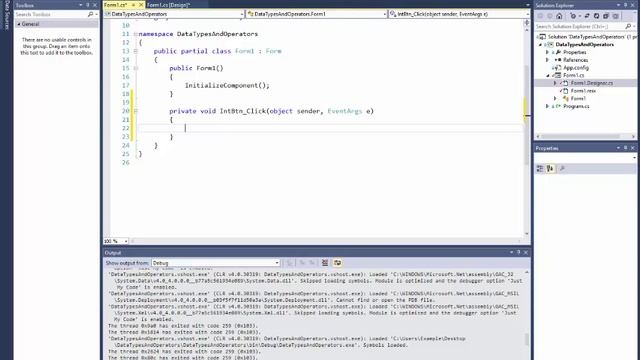Open the 100 % zoom dropdown
The image size is (640, 360).
tap(126, 241)
